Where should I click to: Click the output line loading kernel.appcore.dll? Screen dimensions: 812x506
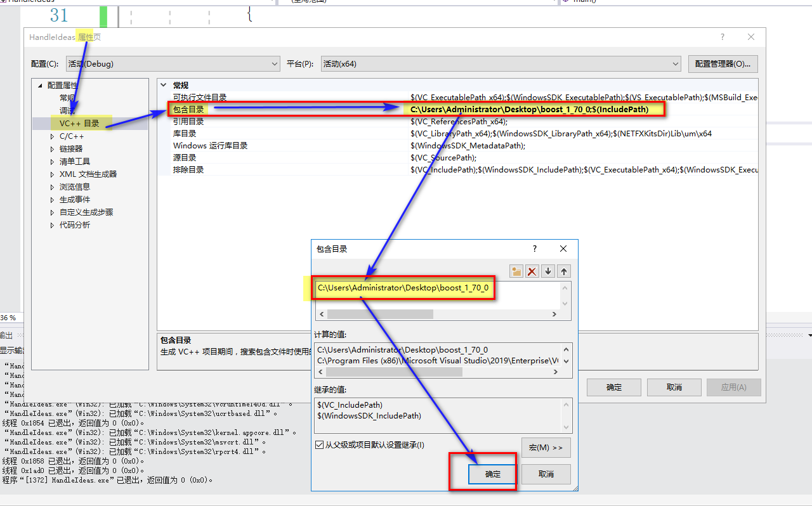pyautogui.click(x=151, y=432)
